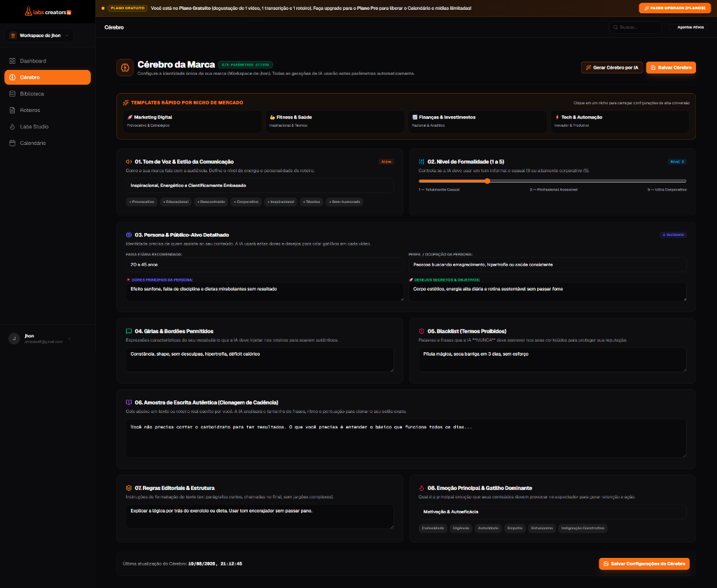Image resolution: width=717 pixels, height=588 pixels.
Task: Toggle the Bem-humorado tone chip
Action: (344, 202)
